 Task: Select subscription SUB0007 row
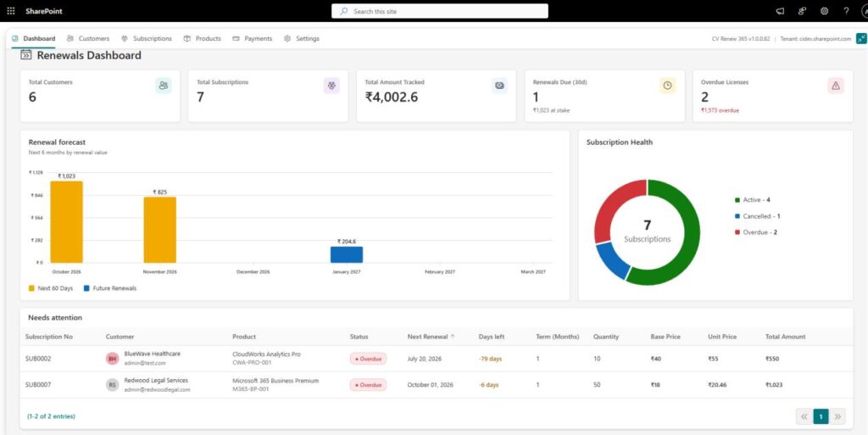point(437,385)
